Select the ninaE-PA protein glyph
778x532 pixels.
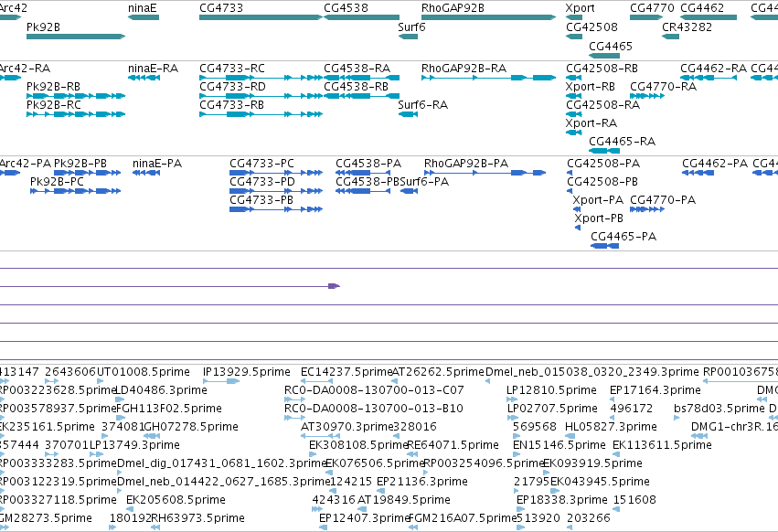pos(146,173)
